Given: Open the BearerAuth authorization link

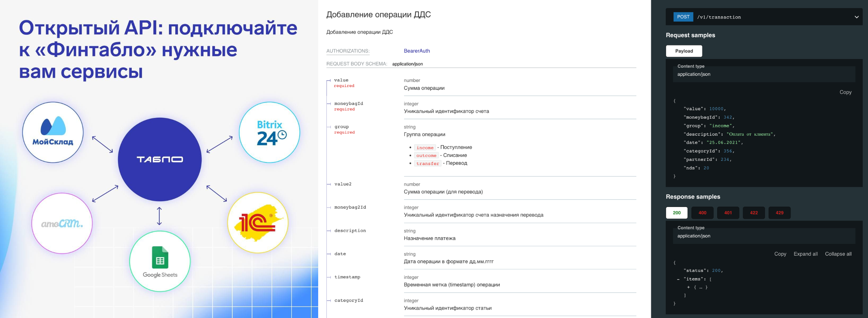Looking at the screenshot, I should (x=417, y=51).
